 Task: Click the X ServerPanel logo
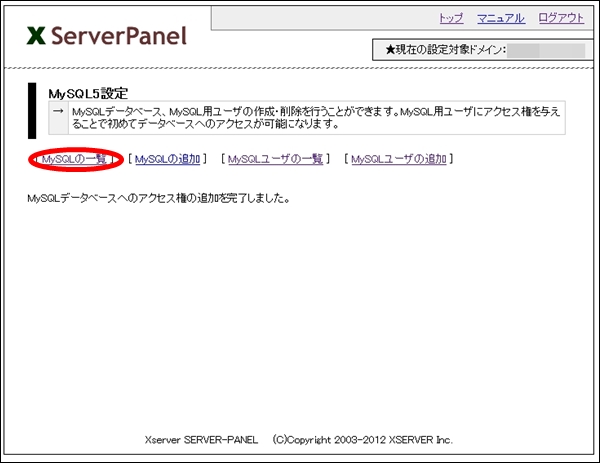click(x=107, y=36)
